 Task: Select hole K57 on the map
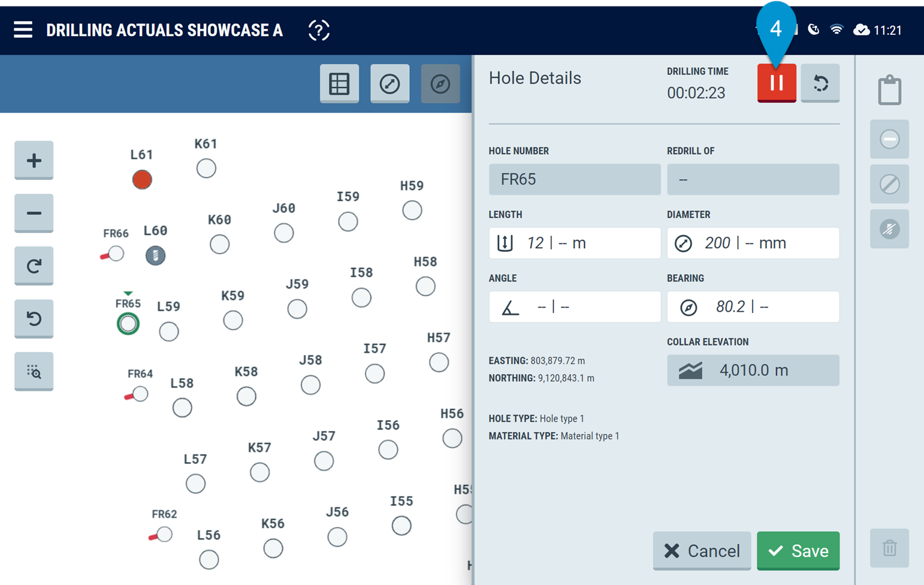259,472
